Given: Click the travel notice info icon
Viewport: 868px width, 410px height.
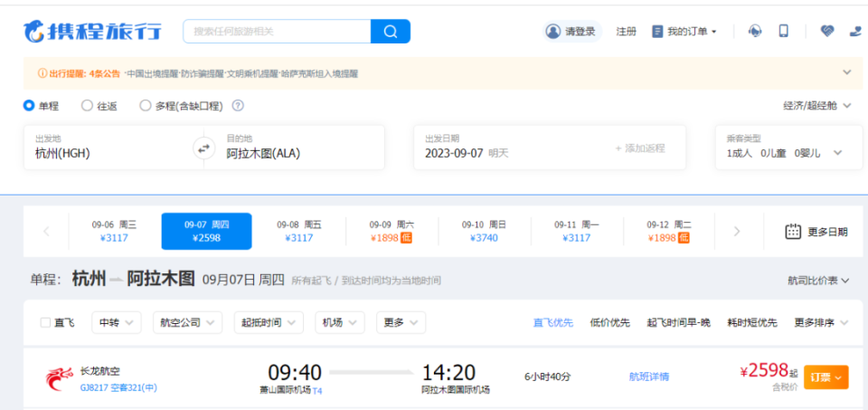Looking at the screenshot, I should tap(42, 73).
